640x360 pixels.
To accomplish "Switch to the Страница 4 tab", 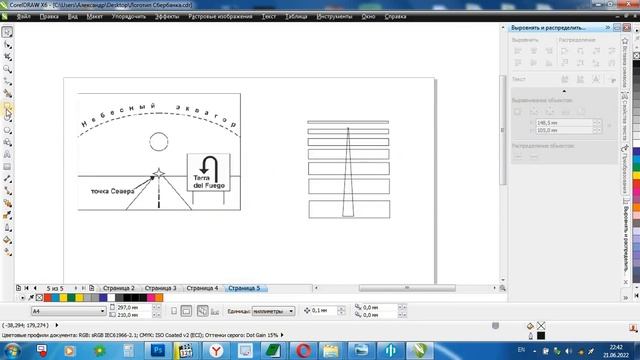I will [x=202, y=288].
